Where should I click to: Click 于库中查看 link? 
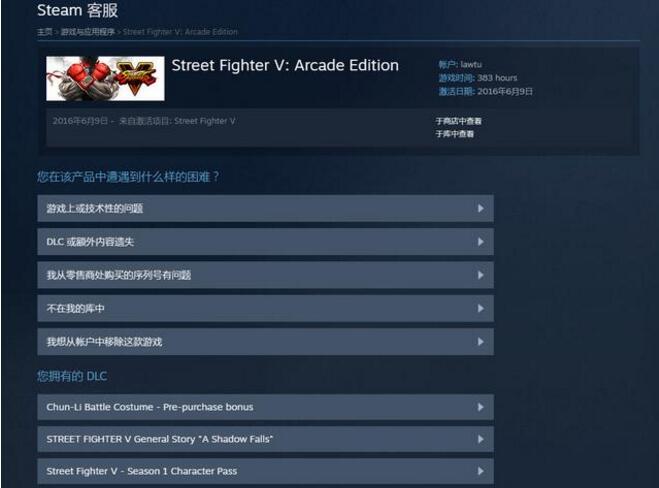pyautogui.click(x=454, y=134)
